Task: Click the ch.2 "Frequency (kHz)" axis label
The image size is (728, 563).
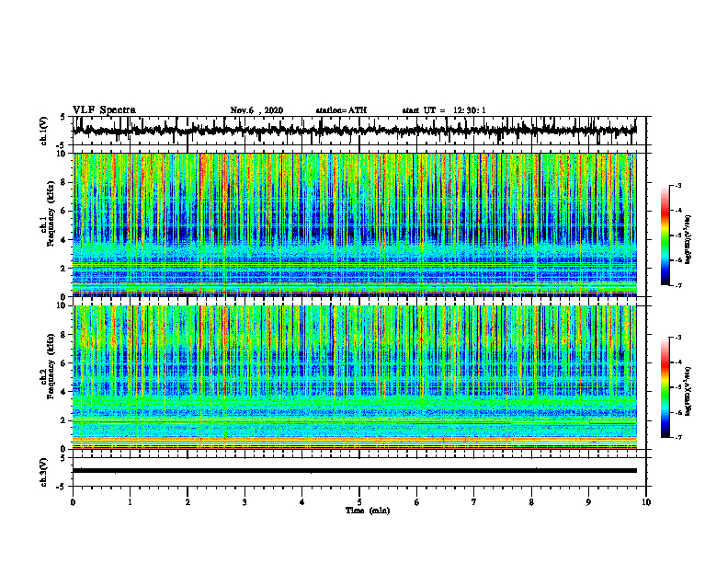Action: point(51,366)
